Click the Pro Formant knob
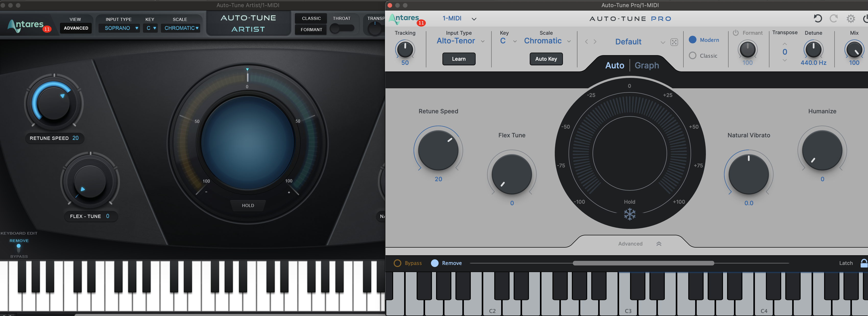 747,50
